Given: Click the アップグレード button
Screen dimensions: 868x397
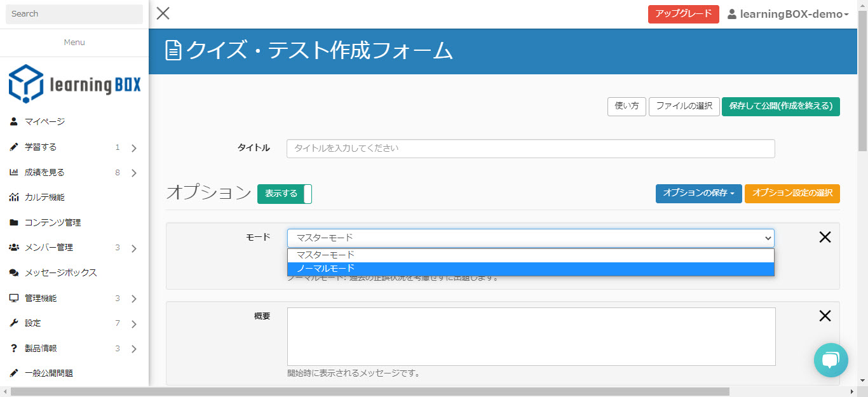Looking at the screenshot, I should tap(683, 14).
